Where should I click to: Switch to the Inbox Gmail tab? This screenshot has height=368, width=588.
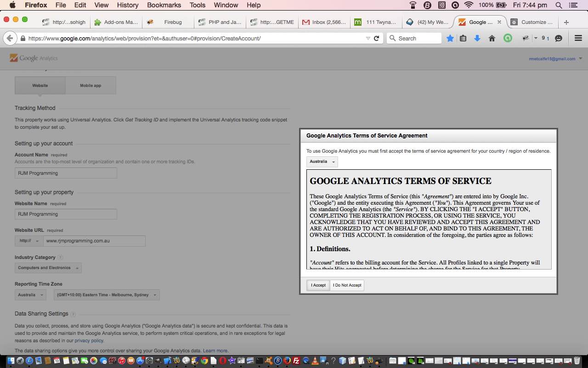tap(324, 22)
